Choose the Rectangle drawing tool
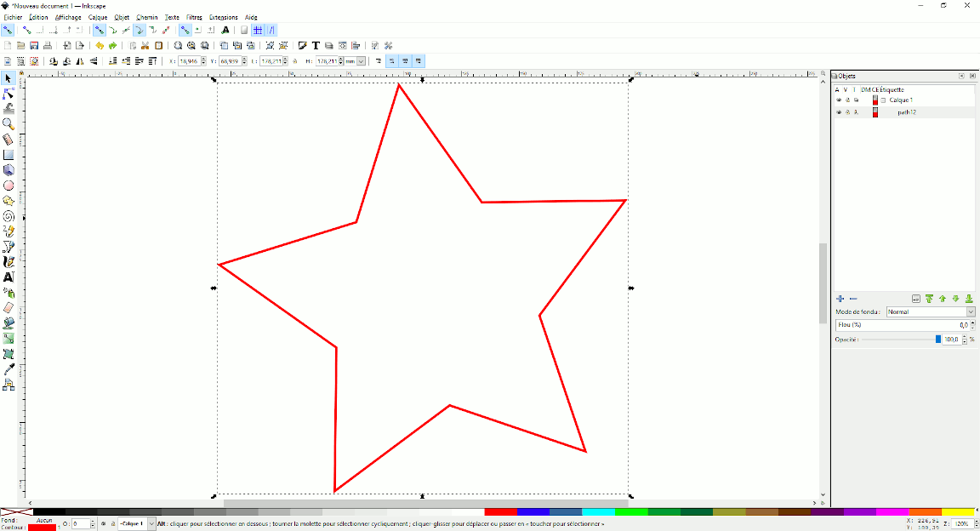The height and width of the screenshot is (531, 980). 9,155
